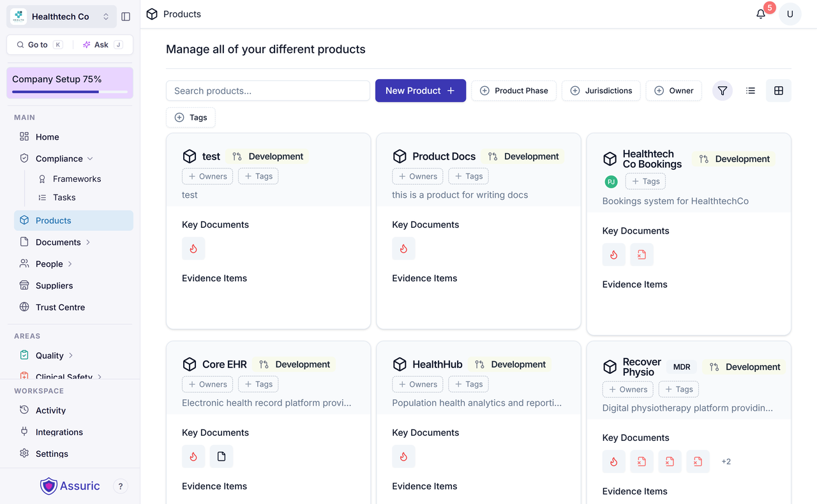Screen dimensions: 817x504
Task: Collapse the sidebar panel toggle icon
Action: 126,17
